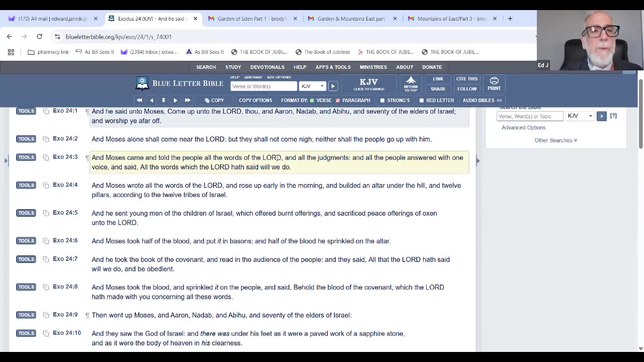Screen dimensions: 644x362
Task: Open the Tools menu for Exo 24:1
Action: pos(26,111)
